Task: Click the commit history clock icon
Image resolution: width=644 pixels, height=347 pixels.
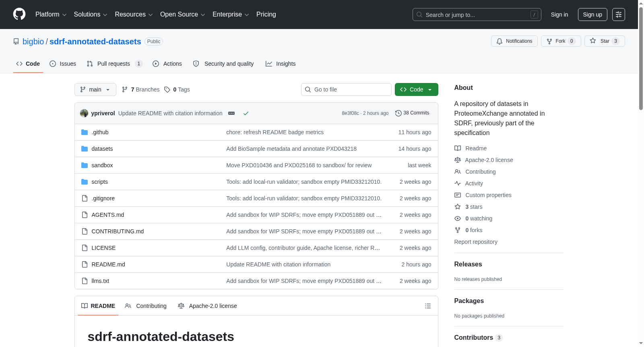Action: click(x=398, y=113)
